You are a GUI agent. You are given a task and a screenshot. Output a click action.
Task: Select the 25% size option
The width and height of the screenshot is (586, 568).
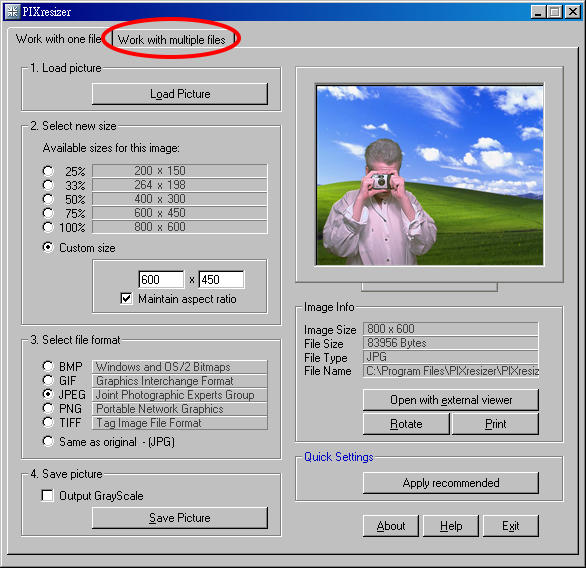(x=48, y=171)
